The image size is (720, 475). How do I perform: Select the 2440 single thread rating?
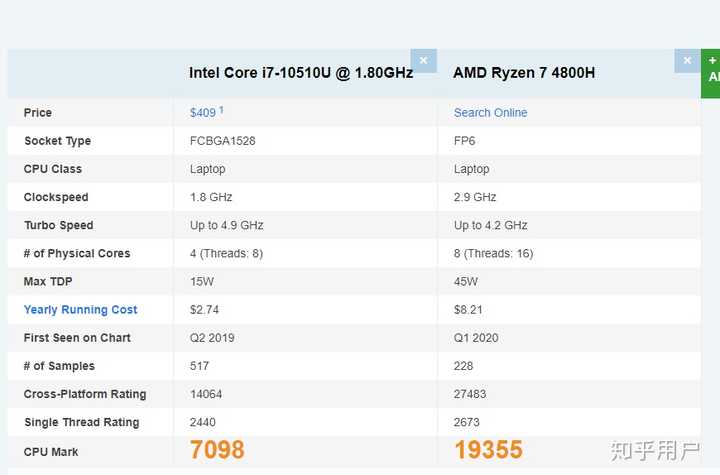[202, 422]
